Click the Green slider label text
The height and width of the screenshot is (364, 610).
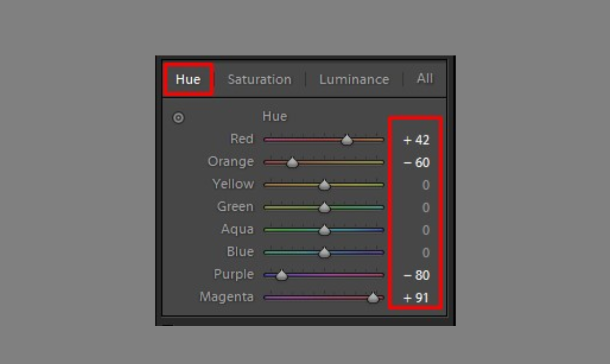point(235,207)
